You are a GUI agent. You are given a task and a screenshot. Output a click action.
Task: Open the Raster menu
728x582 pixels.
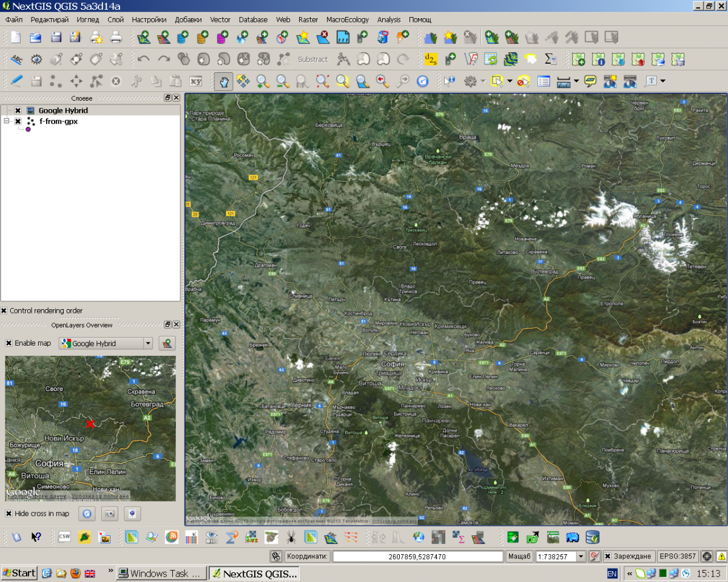308,19
